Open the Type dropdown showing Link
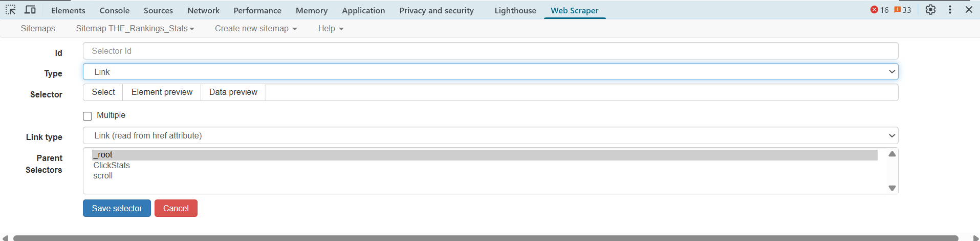This screenshot has width=980, height=241. pyautogui.click(x=490, y=72)
